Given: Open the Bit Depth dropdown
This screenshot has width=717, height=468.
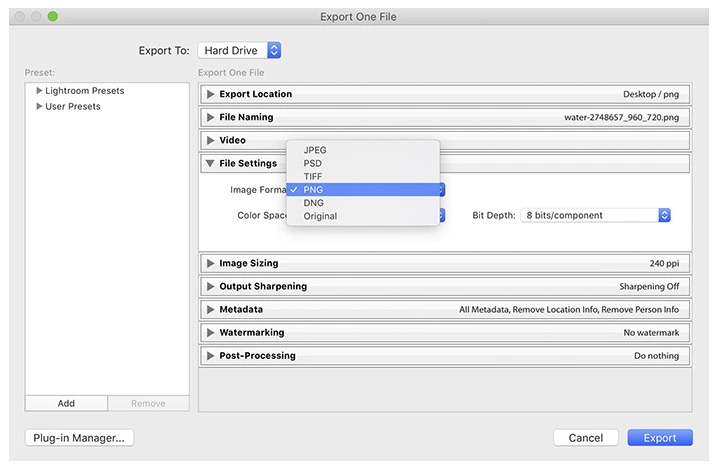Looking at the screenshot, I should (x=595, y=215).
